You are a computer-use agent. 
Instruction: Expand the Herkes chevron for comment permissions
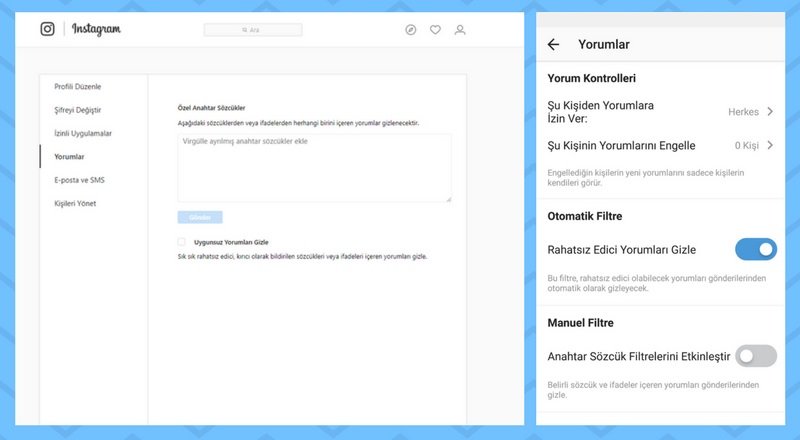pos(770,112)
